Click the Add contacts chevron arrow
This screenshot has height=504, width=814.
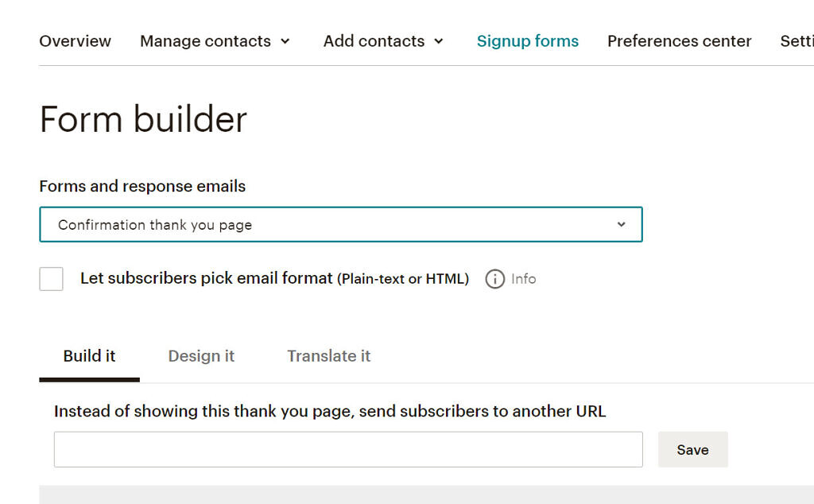439,41
